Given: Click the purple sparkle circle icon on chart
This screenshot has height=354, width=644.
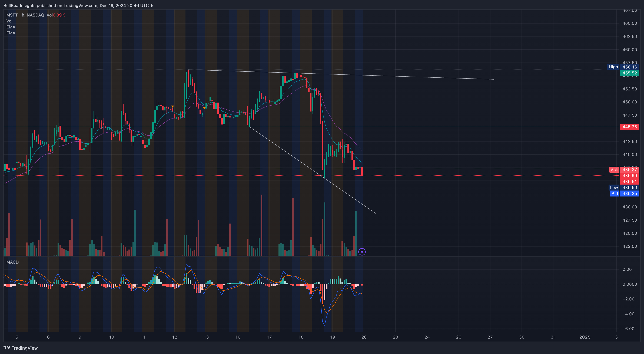Looking at the screenshot, I should tap(362, 252).
